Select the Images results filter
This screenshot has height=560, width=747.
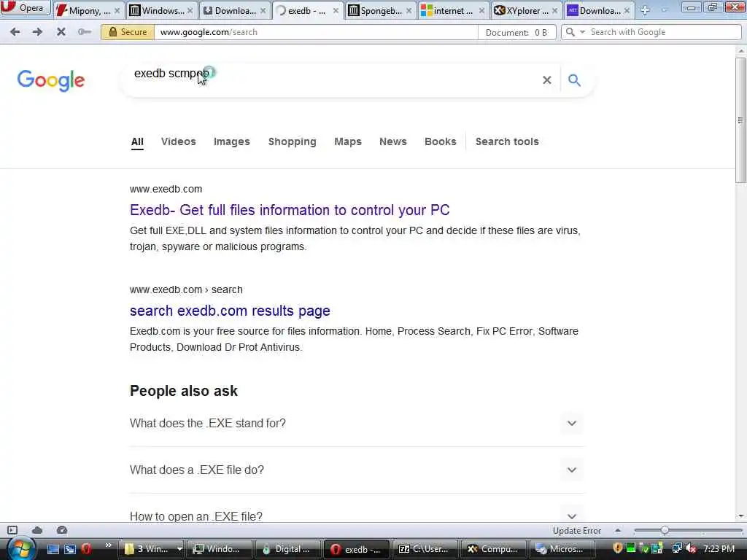[231, 141]
